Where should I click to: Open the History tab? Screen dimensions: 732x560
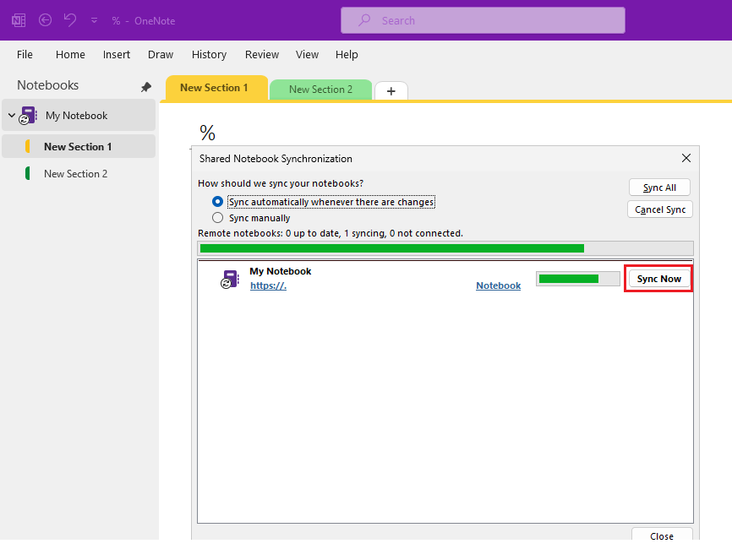209,55
